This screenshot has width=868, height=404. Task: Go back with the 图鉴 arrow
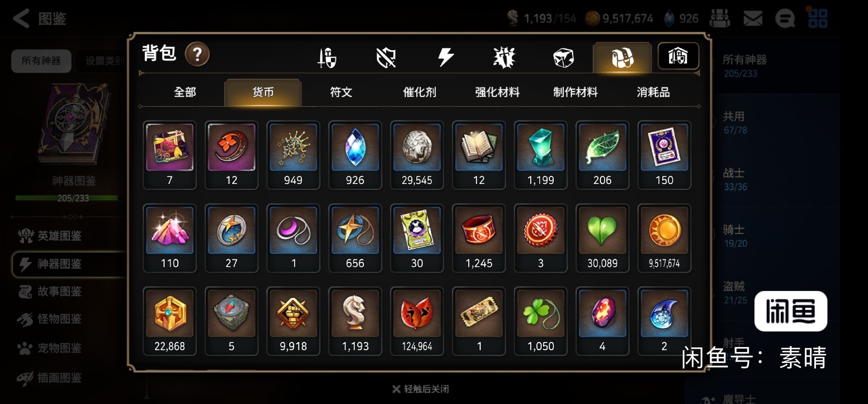click(39, 19)
